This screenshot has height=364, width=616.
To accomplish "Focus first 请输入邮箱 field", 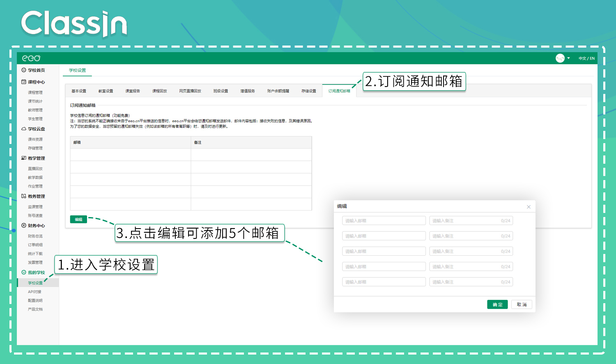I will click(384, 221).
